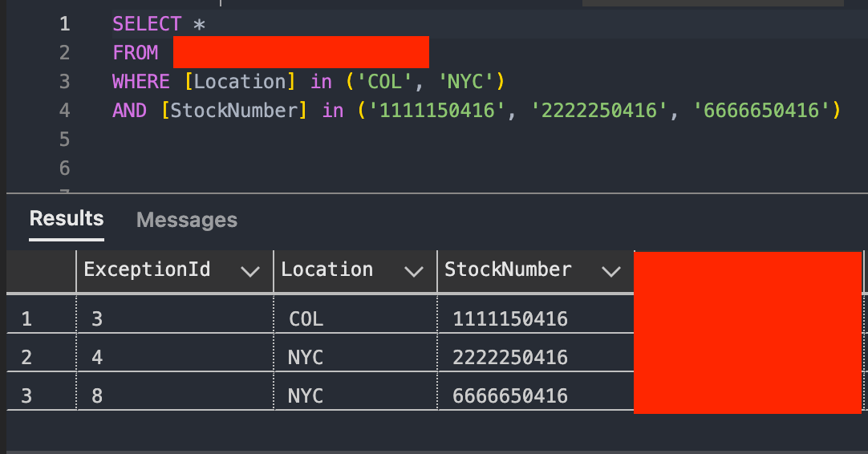Click editor line number 1
The height and width of the screenshot is (454, 868).
[x=65, y=24]
